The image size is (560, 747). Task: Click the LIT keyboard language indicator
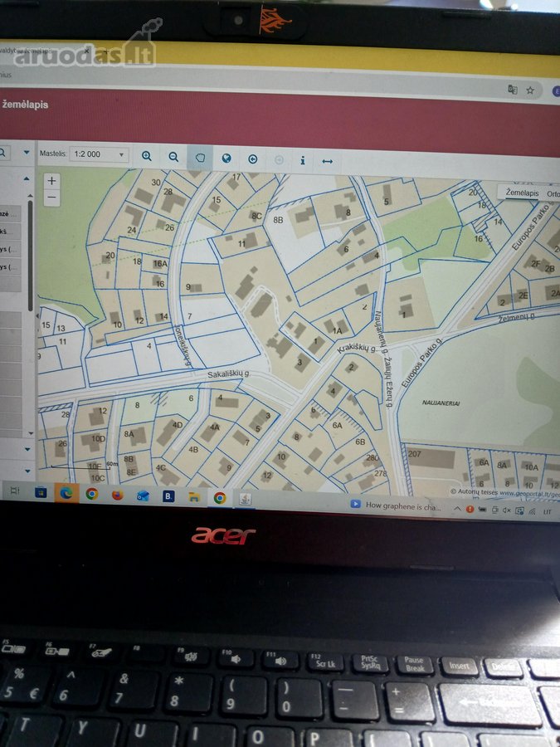[548, 511]
